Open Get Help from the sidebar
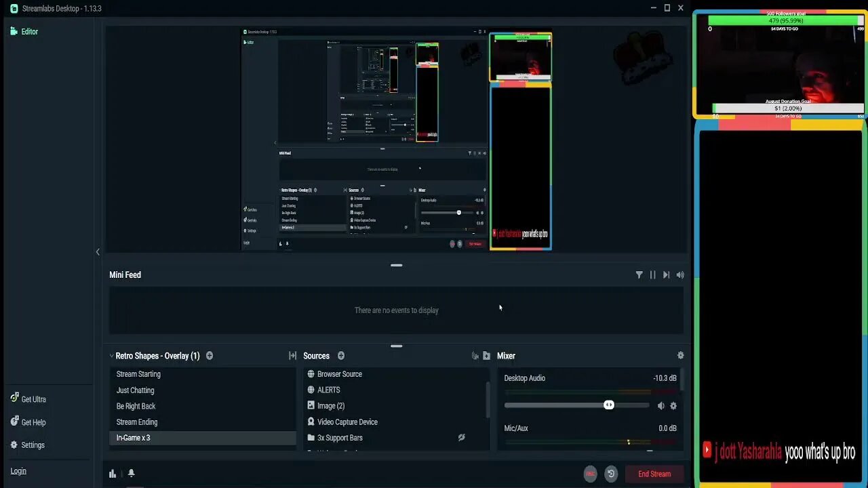The height and width of the screenshot is (488, 868). (28, 422)
